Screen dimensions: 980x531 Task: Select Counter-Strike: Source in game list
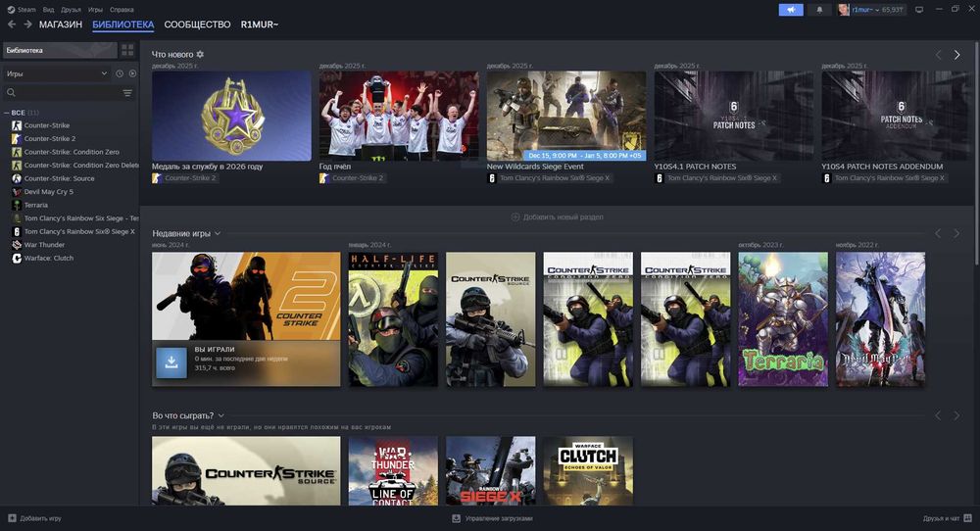(x=60, y=178)
